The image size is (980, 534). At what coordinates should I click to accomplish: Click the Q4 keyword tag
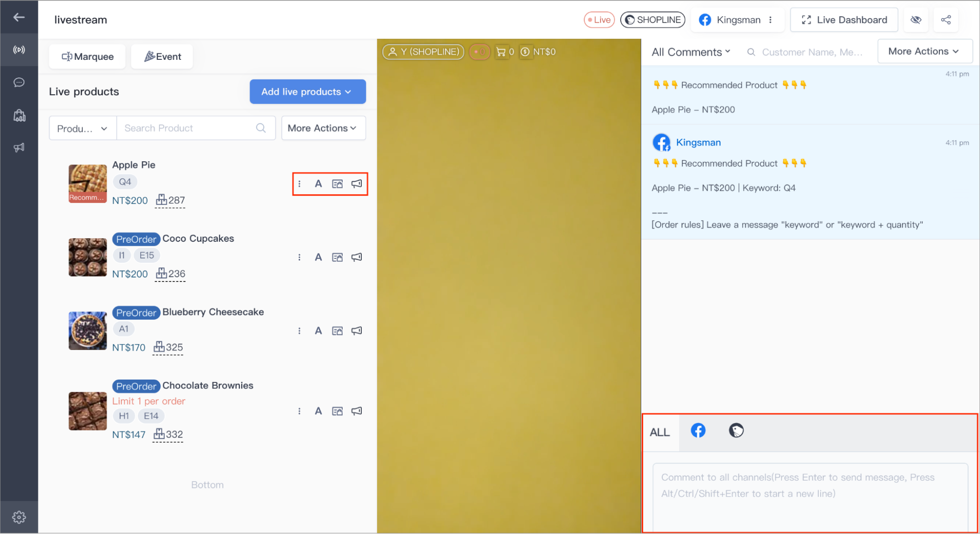pos(125,182)
